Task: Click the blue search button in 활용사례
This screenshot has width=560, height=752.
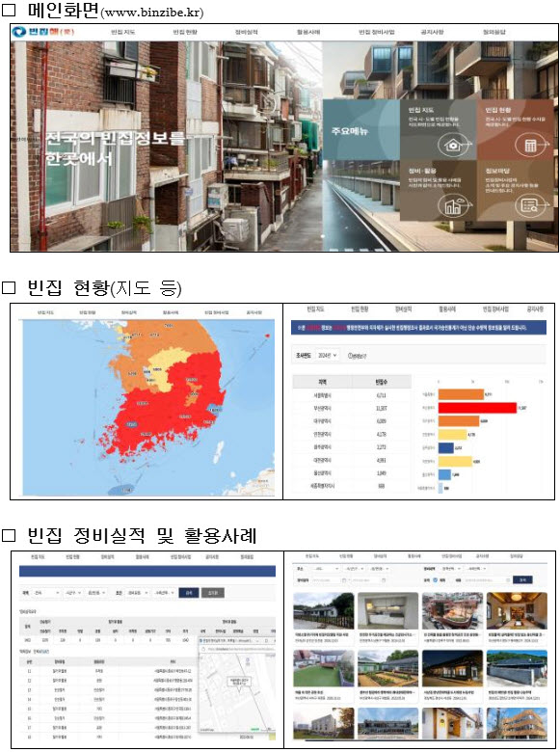Action: 522,579
